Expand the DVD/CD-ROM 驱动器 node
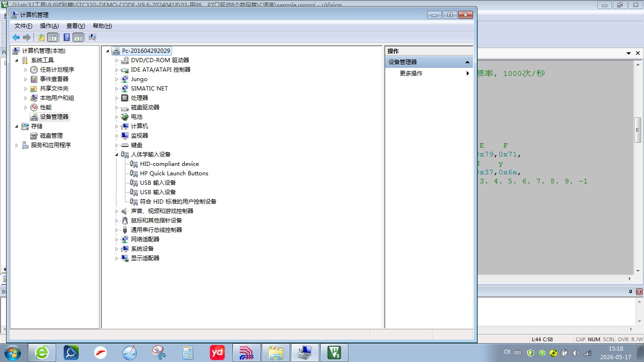This screenshot has width=644, height=362. point(117,60)
